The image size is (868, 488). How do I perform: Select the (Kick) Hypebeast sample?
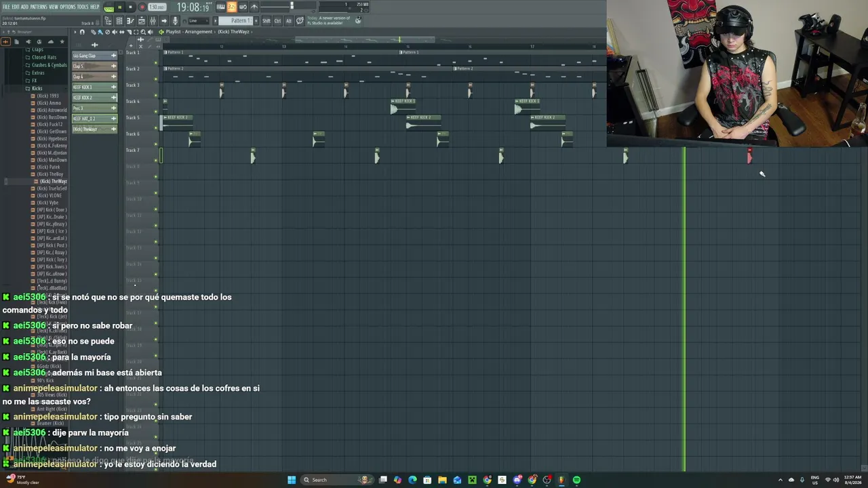50,138
